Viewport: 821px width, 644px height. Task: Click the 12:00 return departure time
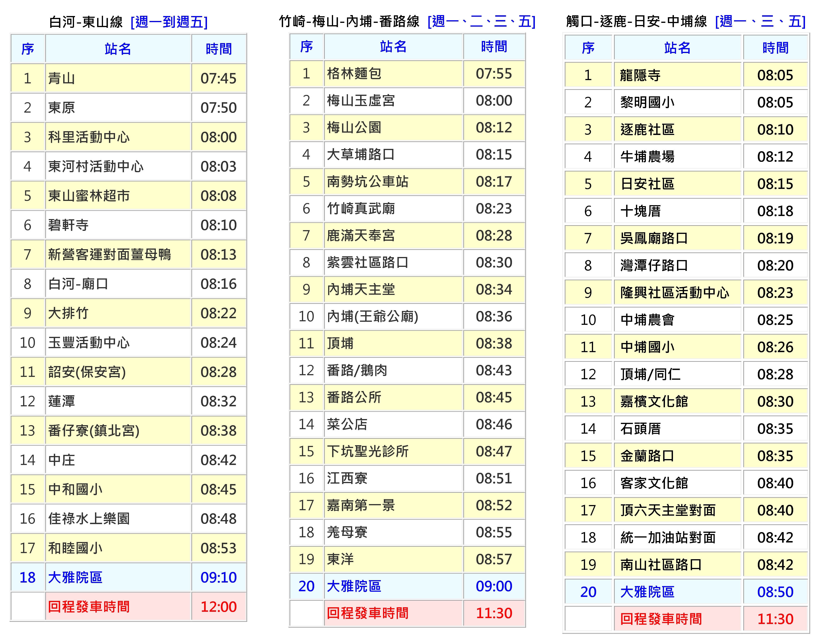pos(219,607)
